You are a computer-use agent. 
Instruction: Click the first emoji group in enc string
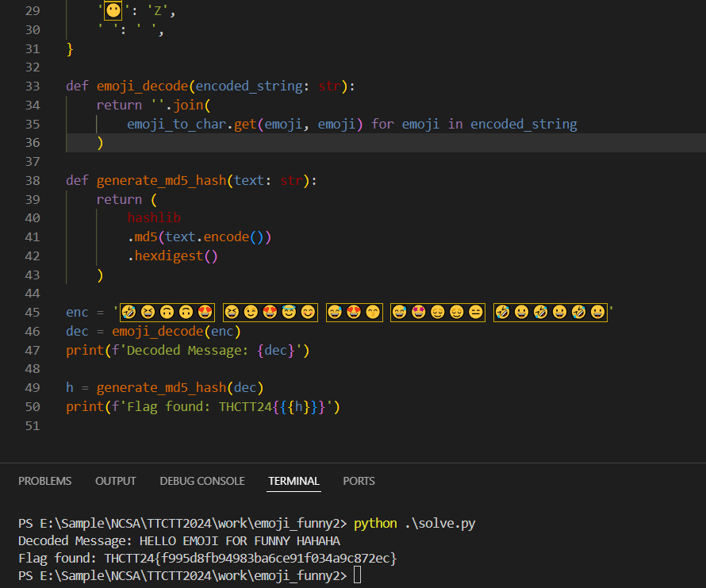[x=167, y=313]
